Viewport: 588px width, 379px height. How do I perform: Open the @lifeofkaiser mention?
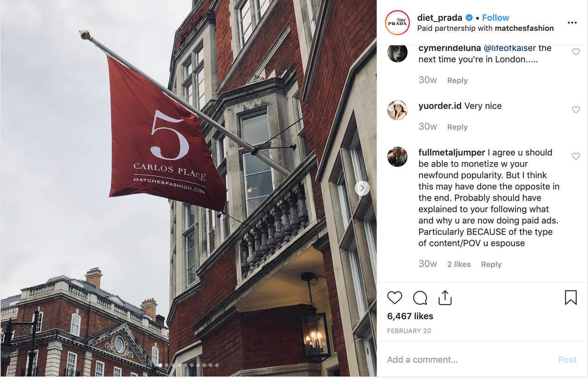click(x=510, y=48)
